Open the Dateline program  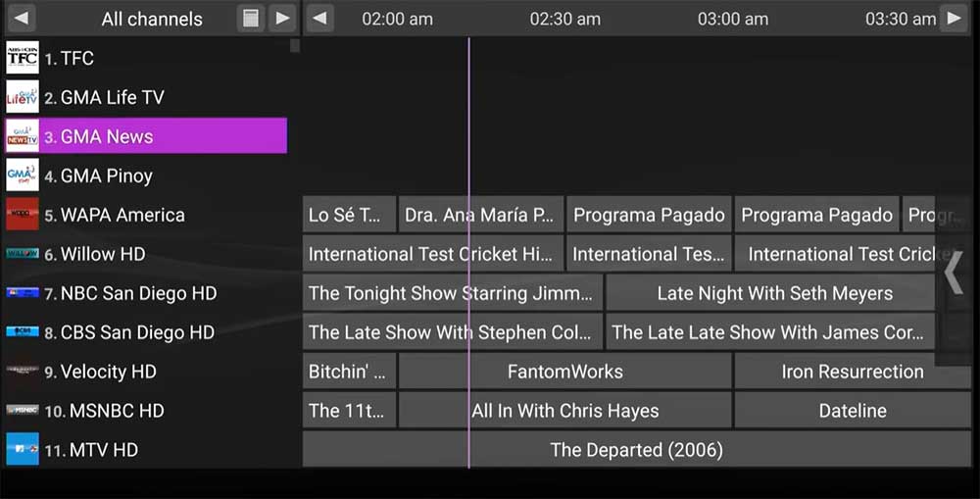coord(853,410)
